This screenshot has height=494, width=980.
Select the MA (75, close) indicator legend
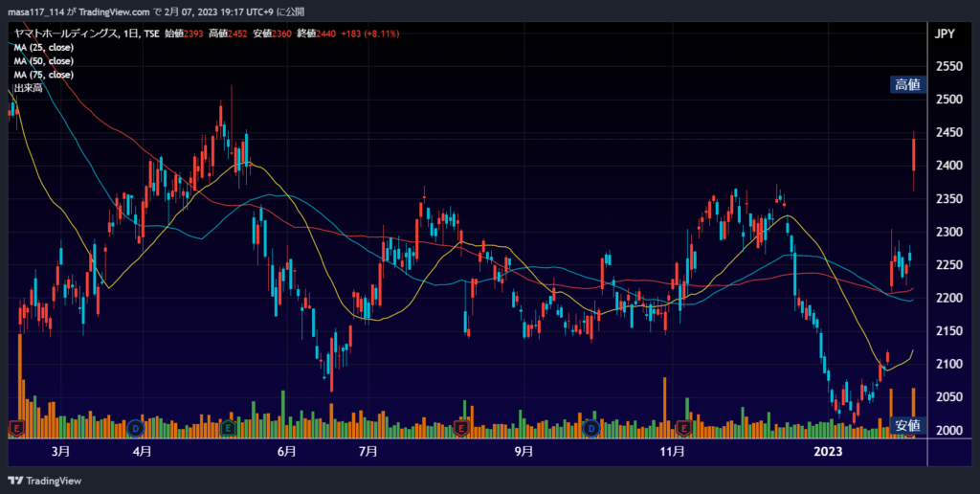(44, 75)
